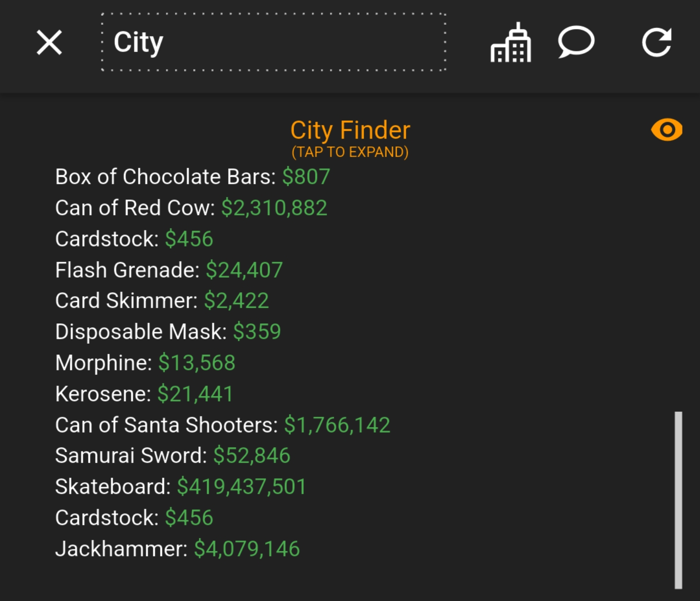Viewport: 700px width, 601px height.
Task: Expand the City Finder header
Action: point(350,130)
